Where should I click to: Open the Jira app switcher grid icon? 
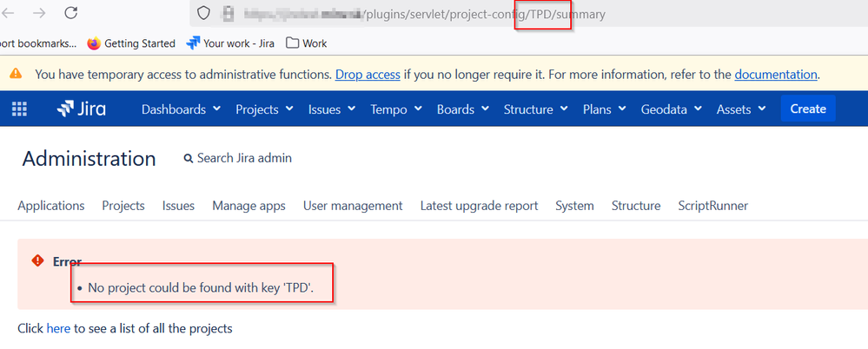[19, 109]
